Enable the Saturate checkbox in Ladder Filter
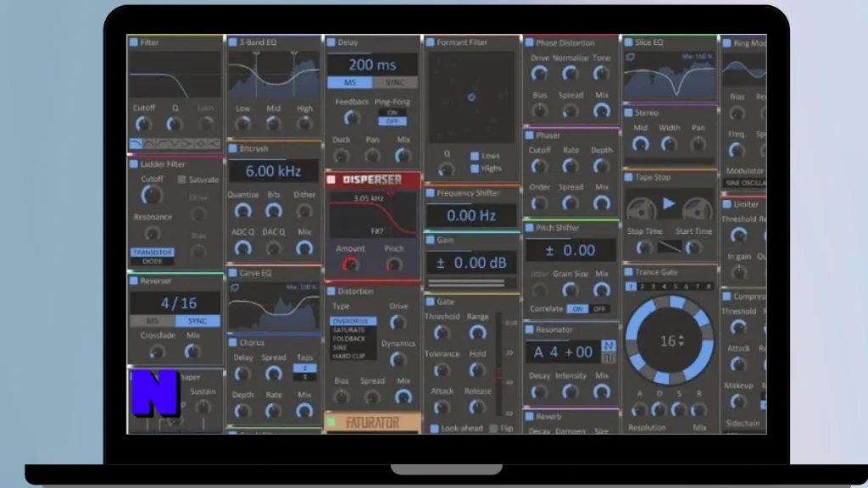868x488 pixels. point(181,180)
